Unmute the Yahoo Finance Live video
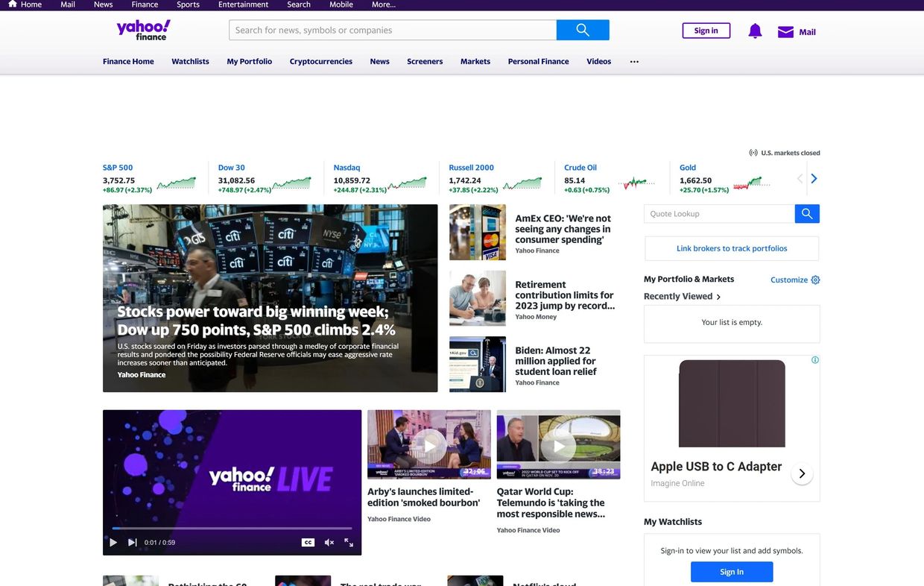Viewport: 924px width, 586px height. click(329, 543)
